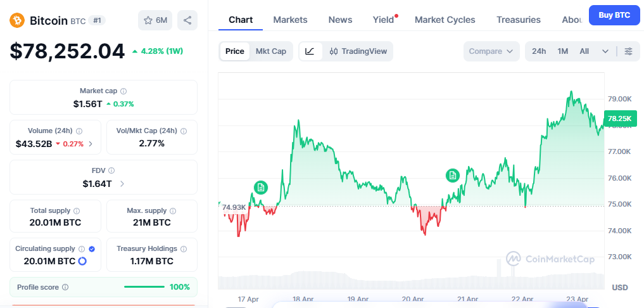This screenshot has height=308, width=644.
Task: Set chart range to 24h
Action: [539, 51]
